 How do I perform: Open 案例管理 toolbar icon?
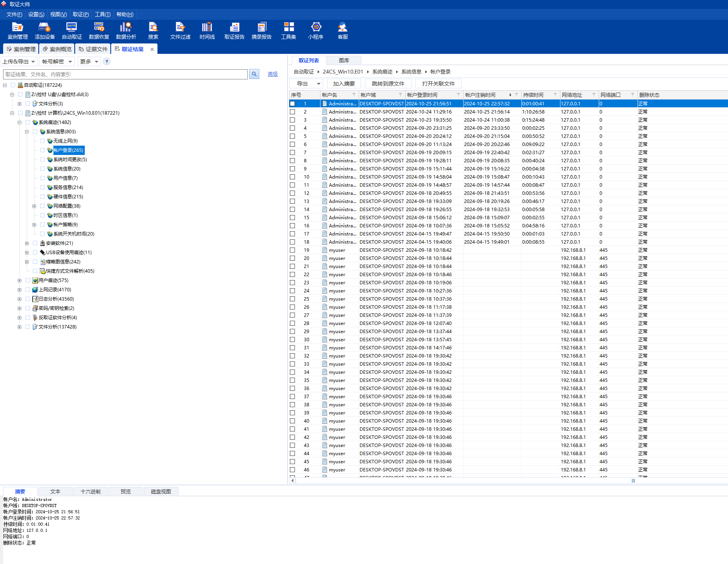[x=18, y=31]
